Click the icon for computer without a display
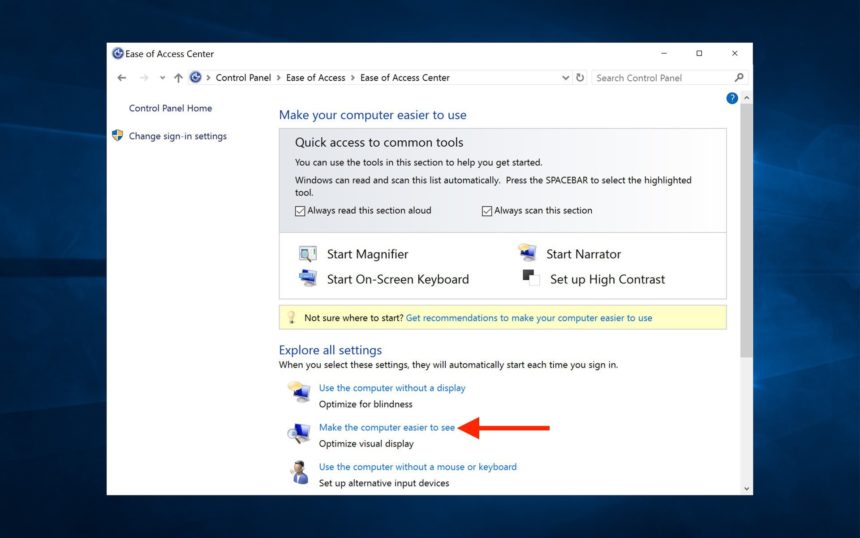 click(x=299, y=392)
